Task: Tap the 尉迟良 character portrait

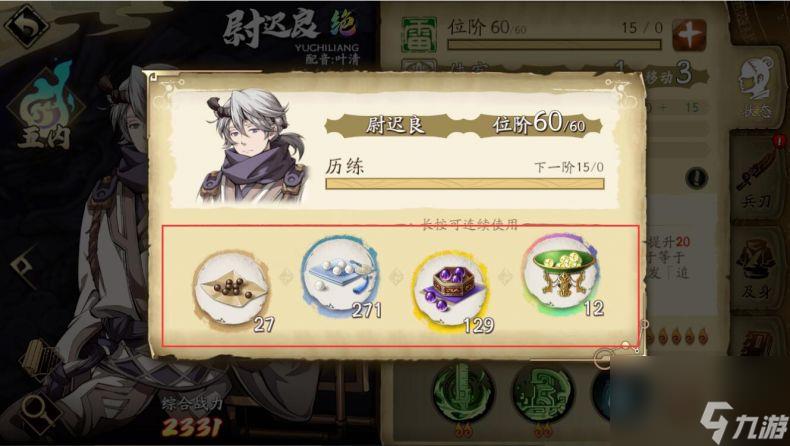Action: point(252,147)
